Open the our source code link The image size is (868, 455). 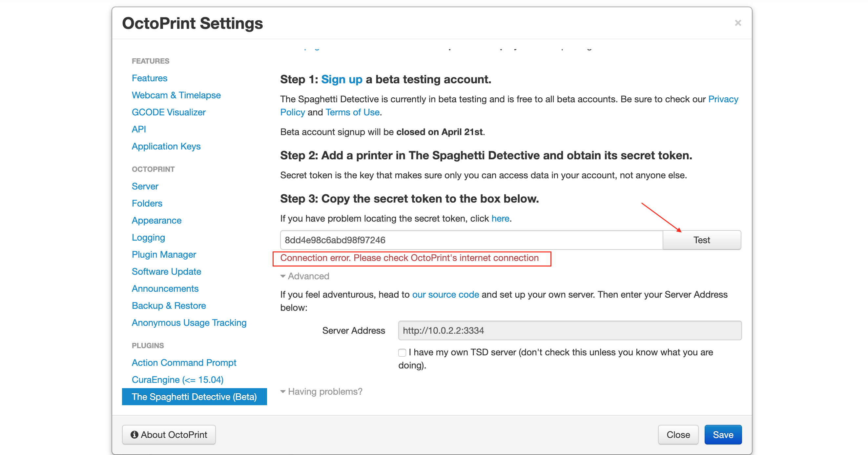click(445, 295)
